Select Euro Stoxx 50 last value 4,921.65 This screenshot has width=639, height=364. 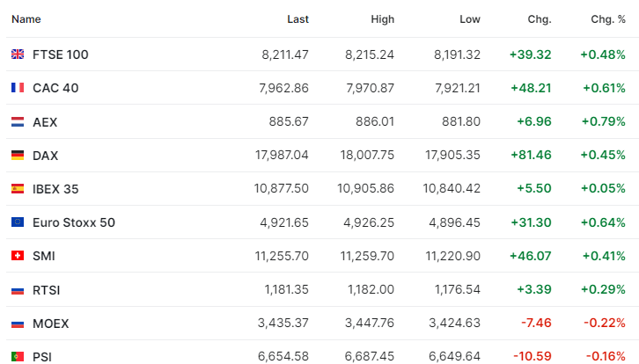click(284, 222)
